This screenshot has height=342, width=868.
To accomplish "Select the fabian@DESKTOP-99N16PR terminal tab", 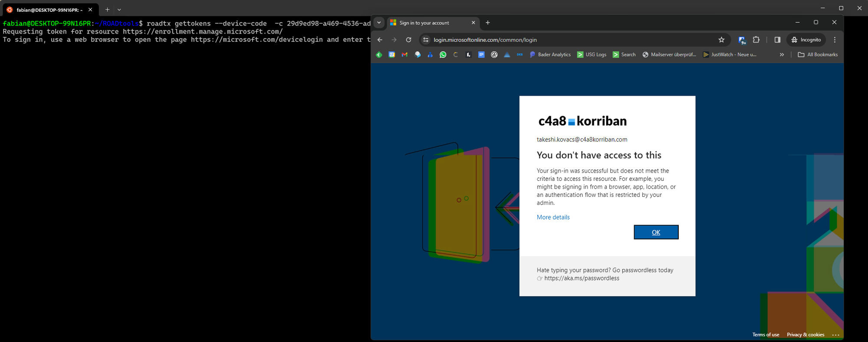I will tap(49, 10).
